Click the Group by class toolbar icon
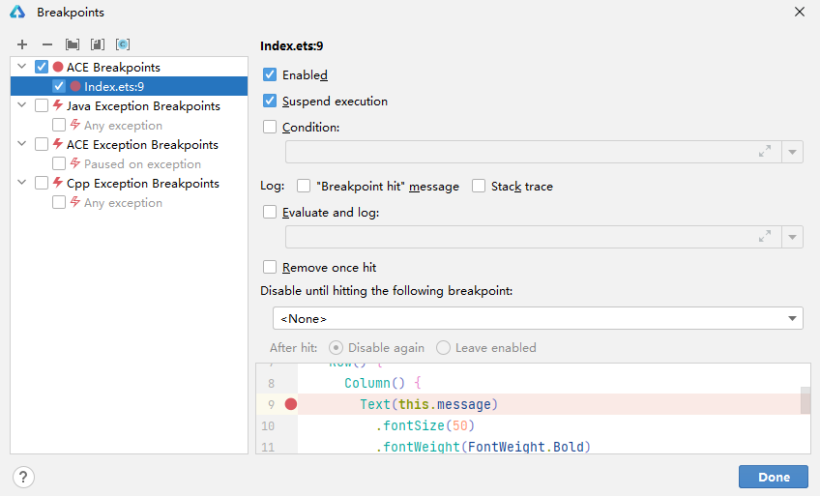Viewport: 820px width, 496px height. [x=122, y=45]
